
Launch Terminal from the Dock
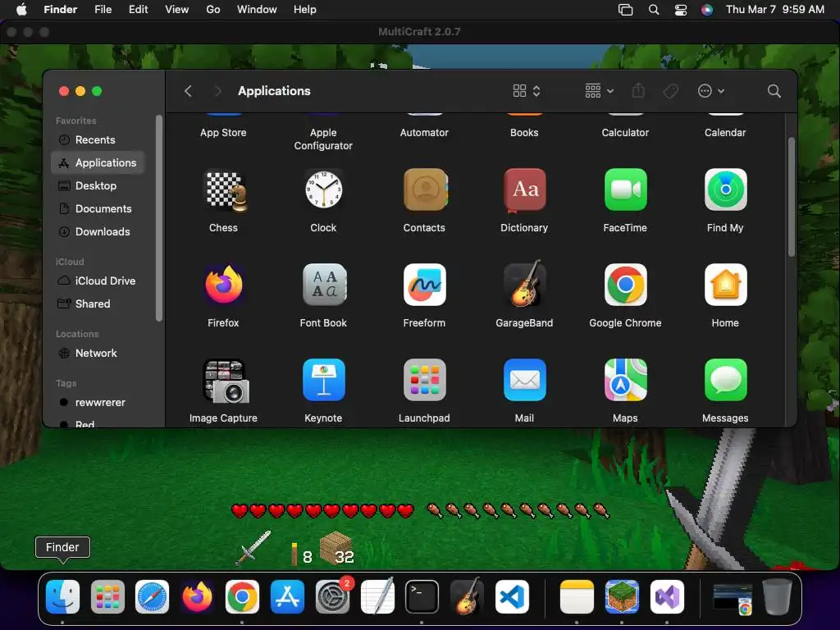422,597
